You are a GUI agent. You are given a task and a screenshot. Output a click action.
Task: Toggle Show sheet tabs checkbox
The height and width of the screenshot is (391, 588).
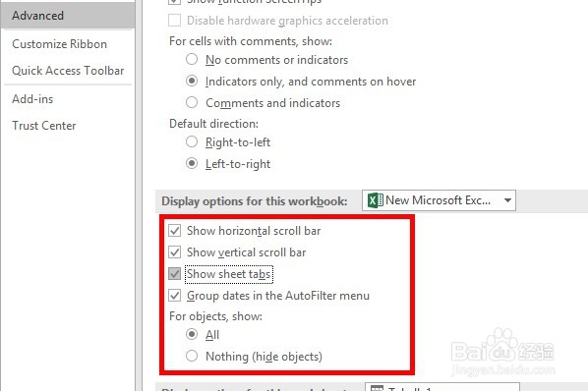coord(174,274)
